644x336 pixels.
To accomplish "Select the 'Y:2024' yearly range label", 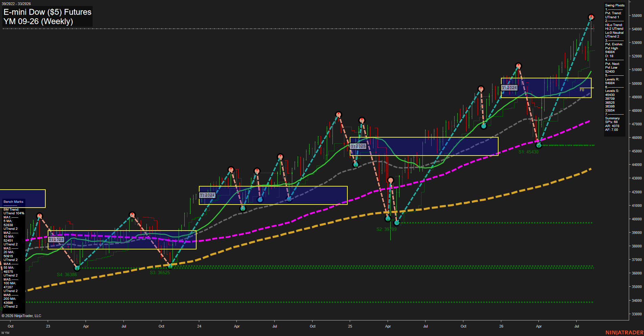I will point(207,195).
